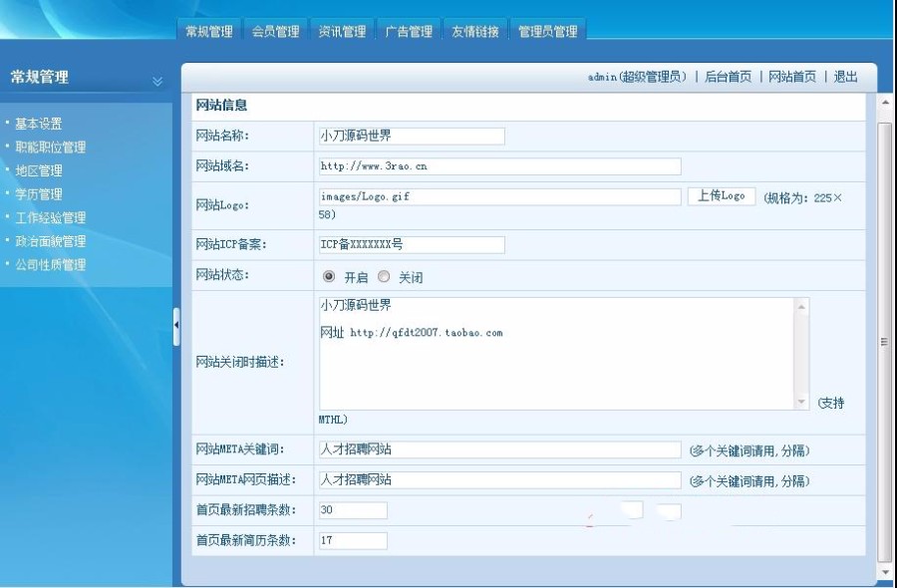Open the 资讯管理 tab

point(344,29)
